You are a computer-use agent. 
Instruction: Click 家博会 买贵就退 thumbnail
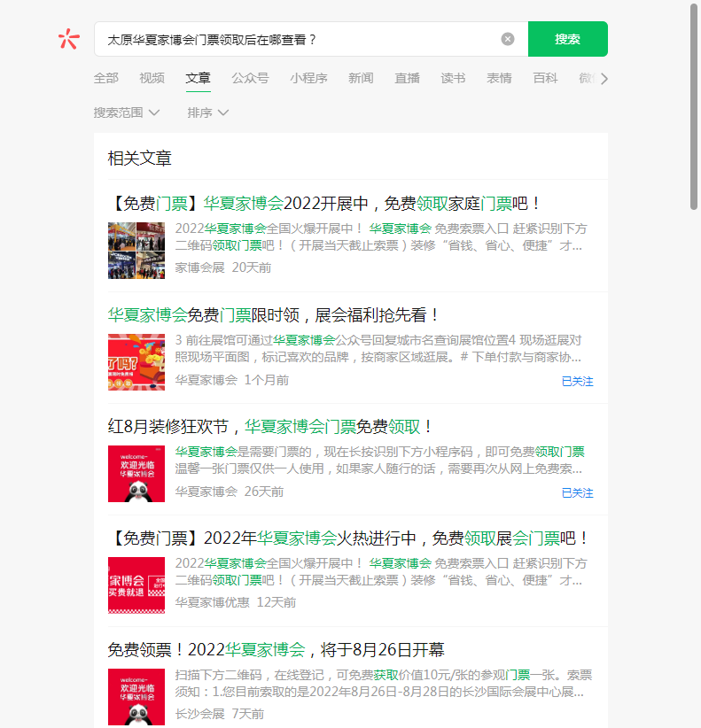[x=136, y=585]
